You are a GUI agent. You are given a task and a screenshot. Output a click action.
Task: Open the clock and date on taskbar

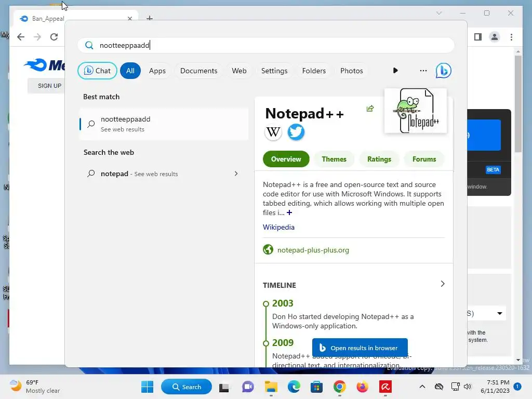pos(495,387)
